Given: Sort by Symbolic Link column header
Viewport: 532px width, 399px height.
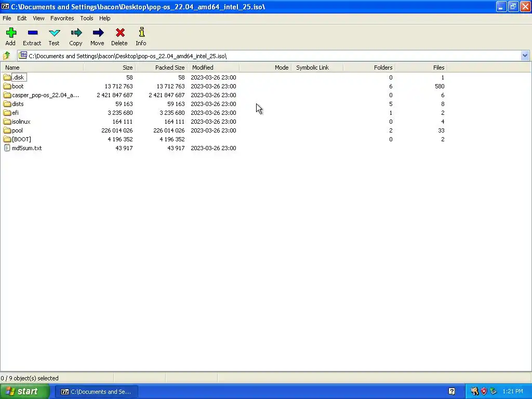Looking at the screenshot, I should point(317,68).
